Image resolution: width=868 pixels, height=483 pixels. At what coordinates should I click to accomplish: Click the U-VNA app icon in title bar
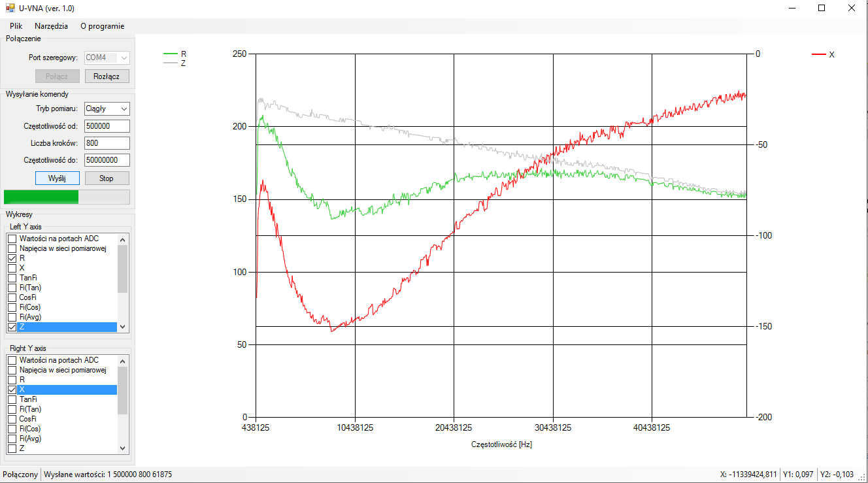[x=10, y=8]
